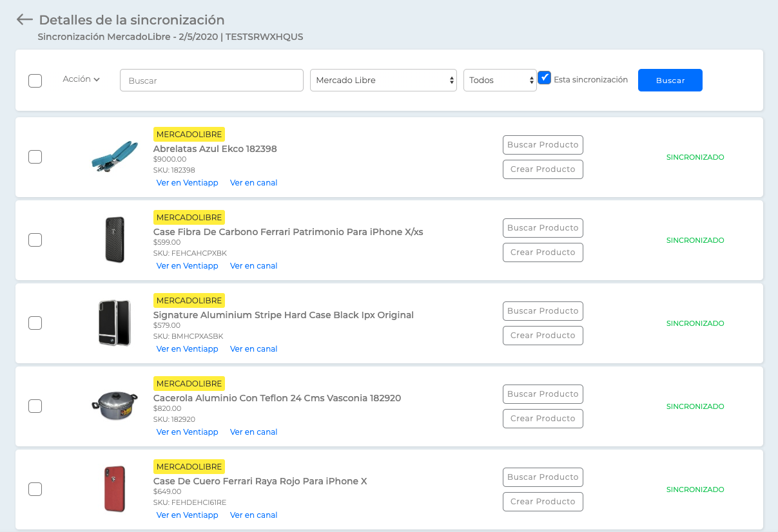This screenshot has height=532, width=778.
Task: Open the Mercado Libre channel selector
Action: 384,80
